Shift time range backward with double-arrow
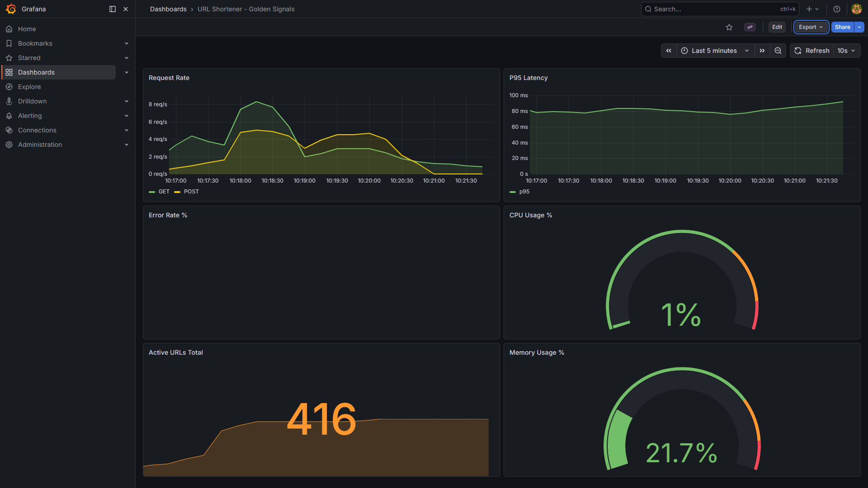 (669, 51)
